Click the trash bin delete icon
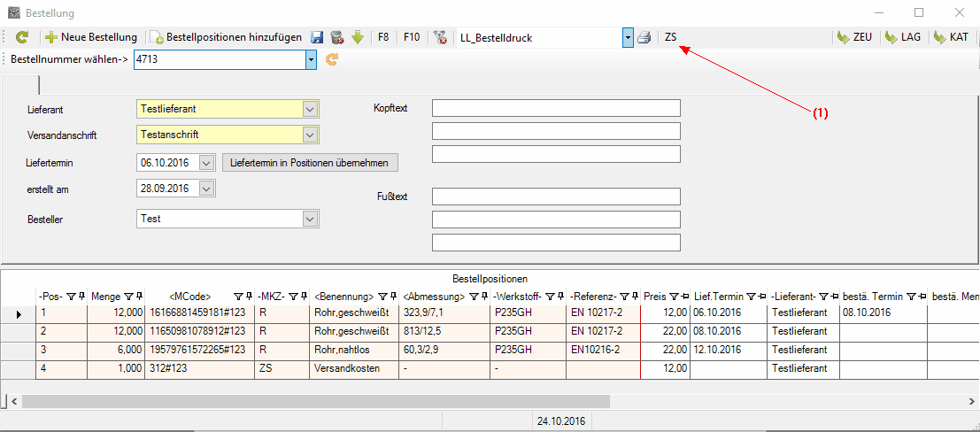The height and width of the screenshot is (432, 980). pyautogui.click(x=337, y=37)
